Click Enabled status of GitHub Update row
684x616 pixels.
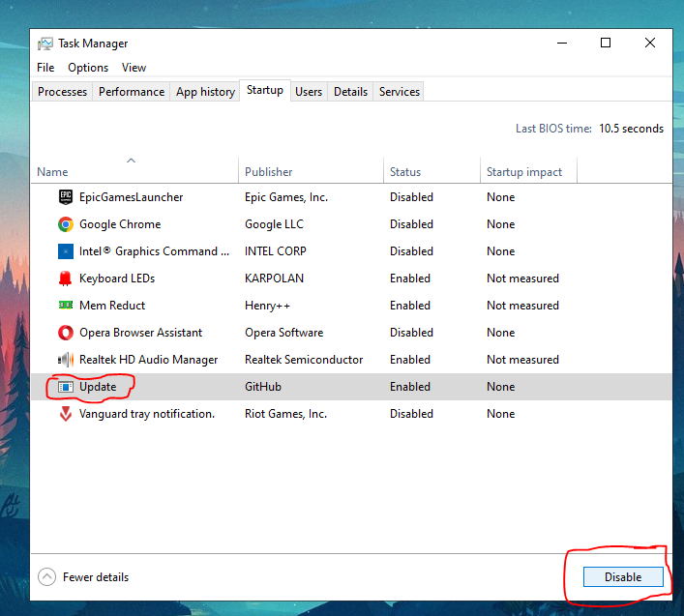[410, 387]
